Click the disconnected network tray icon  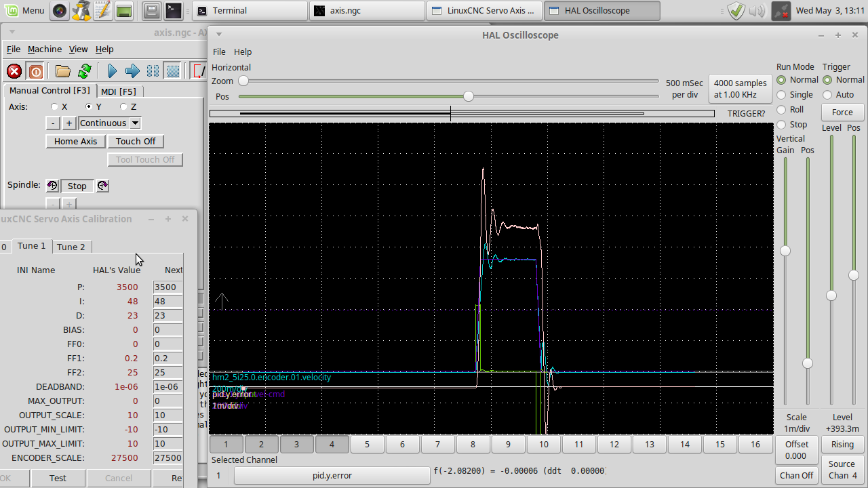[781, 10]
